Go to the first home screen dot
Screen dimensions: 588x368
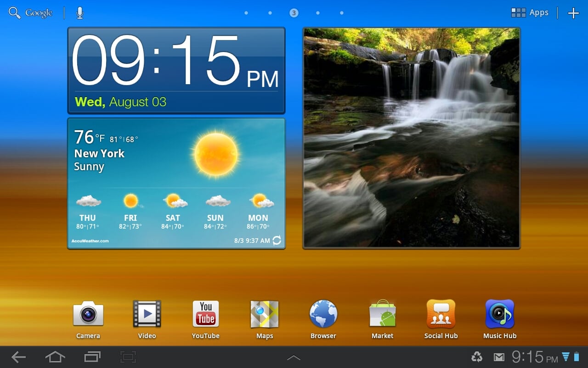click(x=246, y=13)
